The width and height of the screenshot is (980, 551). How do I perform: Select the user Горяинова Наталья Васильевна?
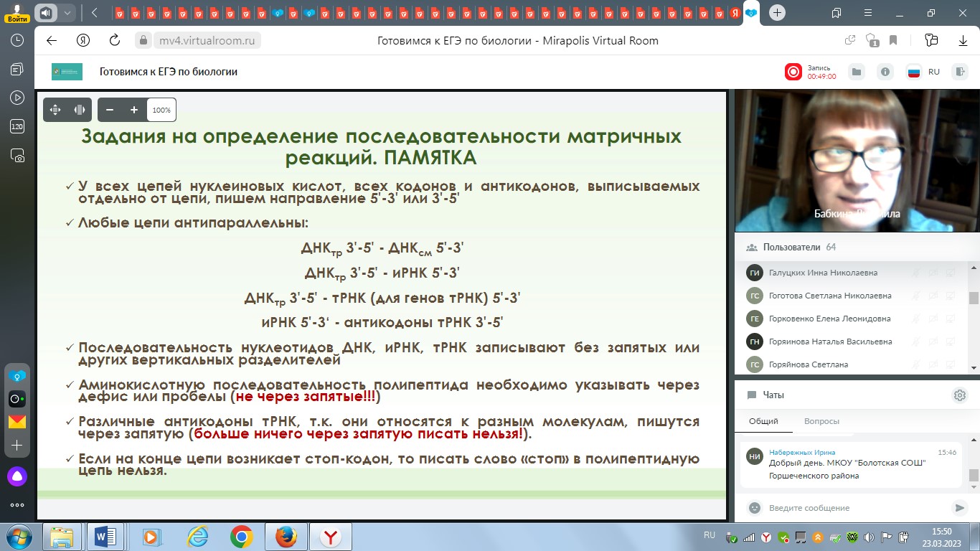tap(830, 342)
